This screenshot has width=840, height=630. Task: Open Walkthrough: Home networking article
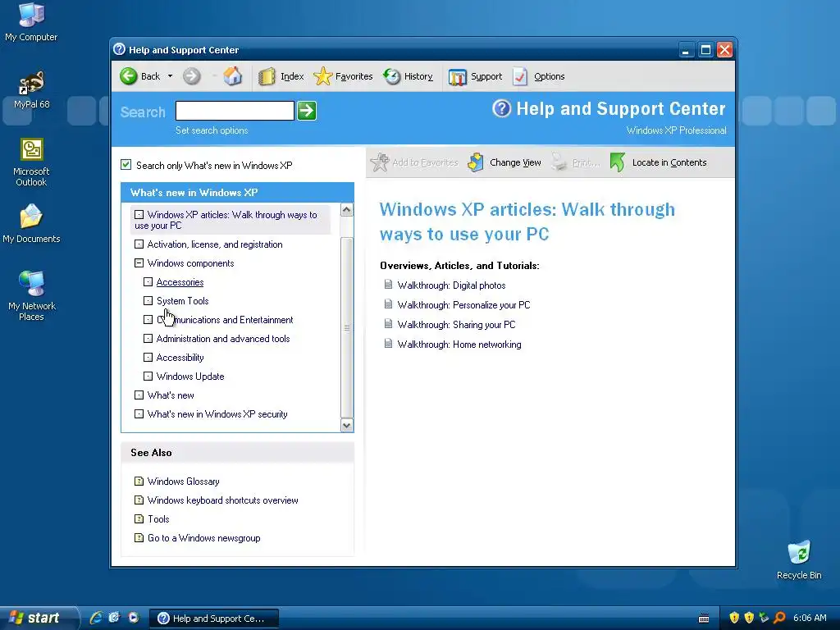[459, 345]
